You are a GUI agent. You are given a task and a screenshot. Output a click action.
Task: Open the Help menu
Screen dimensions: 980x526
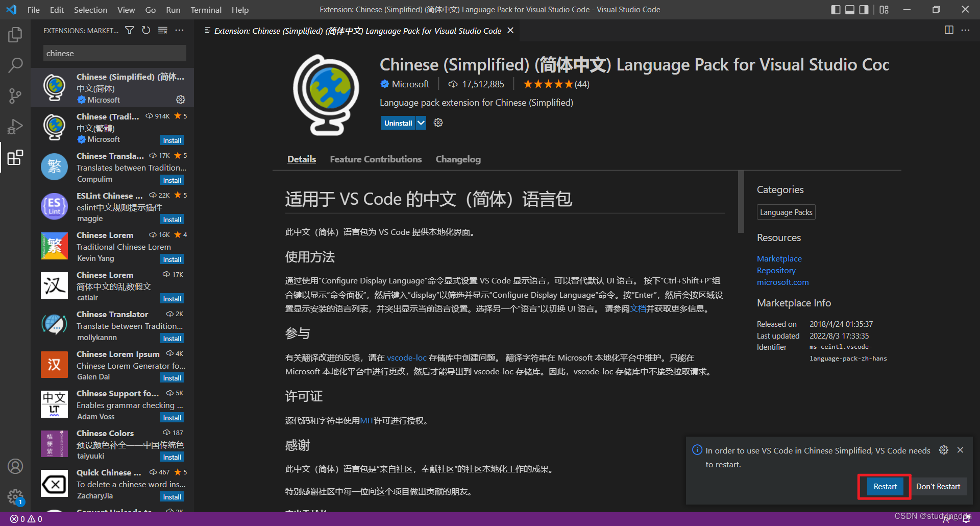[x=240, y=10]
